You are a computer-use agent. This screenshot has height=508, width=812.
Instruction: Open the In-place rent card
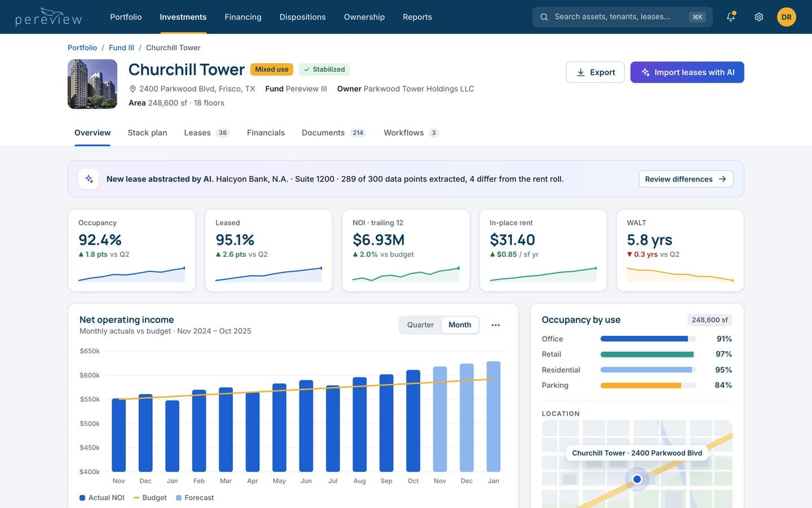(x=543, y=251)
